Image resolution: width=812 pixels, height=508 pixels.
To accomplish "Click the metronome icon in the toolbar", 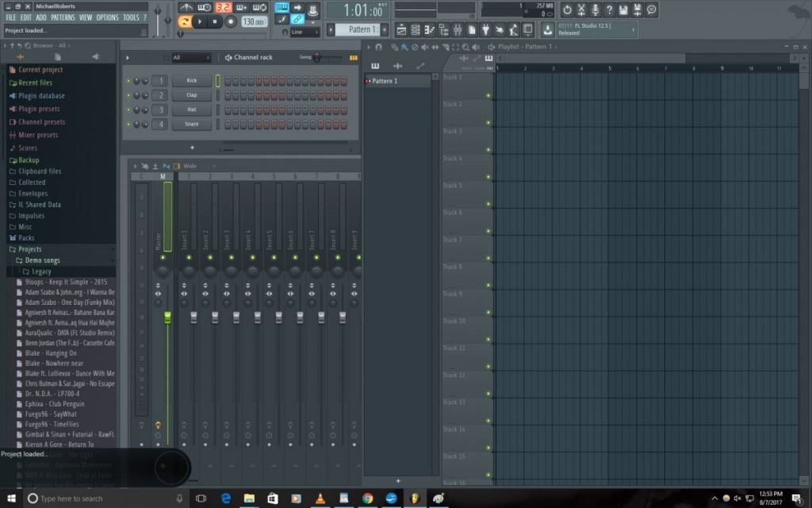I will click(x=188, y=6).
